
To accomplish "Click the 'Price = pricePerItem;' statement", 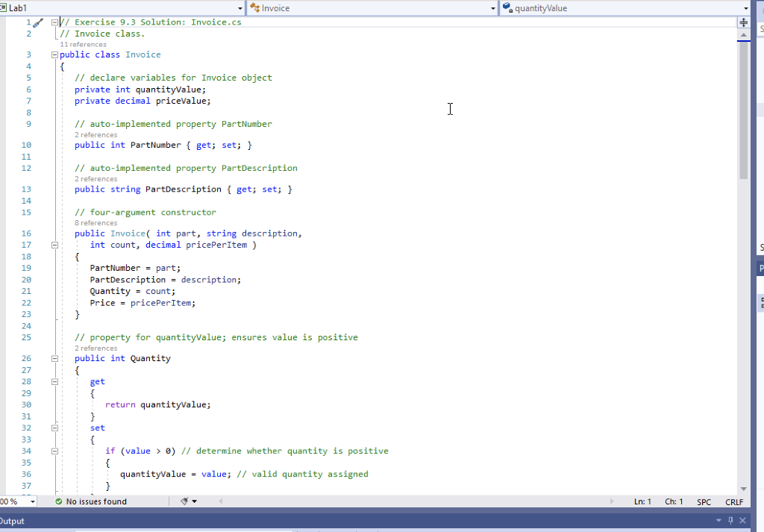I will tap(143, 303).
